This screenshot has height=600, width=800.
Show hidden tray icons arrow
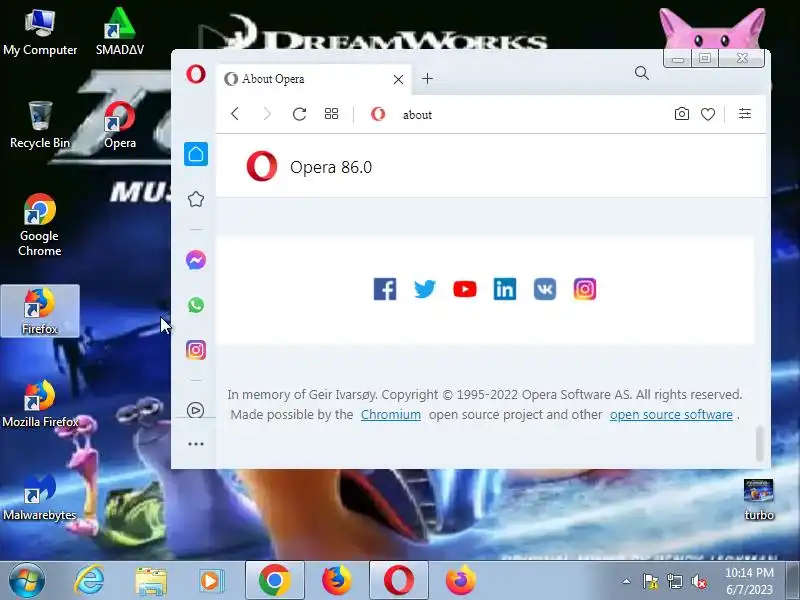(627, 581)
